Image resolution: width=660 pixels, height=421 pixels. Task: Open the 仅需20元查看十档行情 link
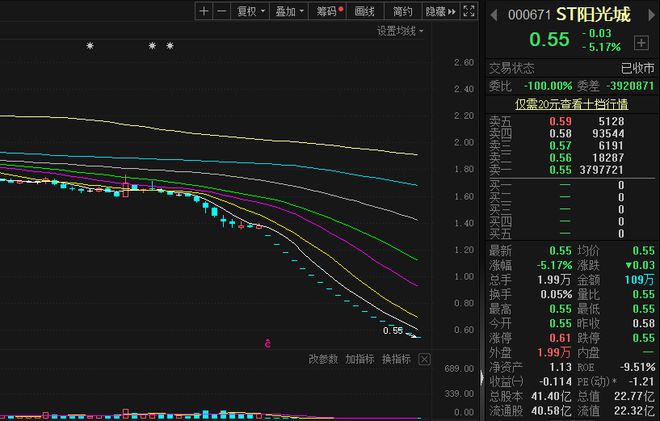571,104
